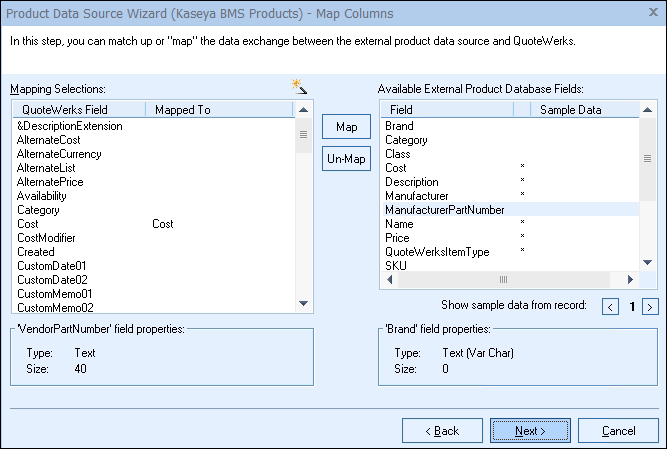Select AlternateCost in QuoteWerks fields
The image size is (667, 449).
click(x=49, y=140)
